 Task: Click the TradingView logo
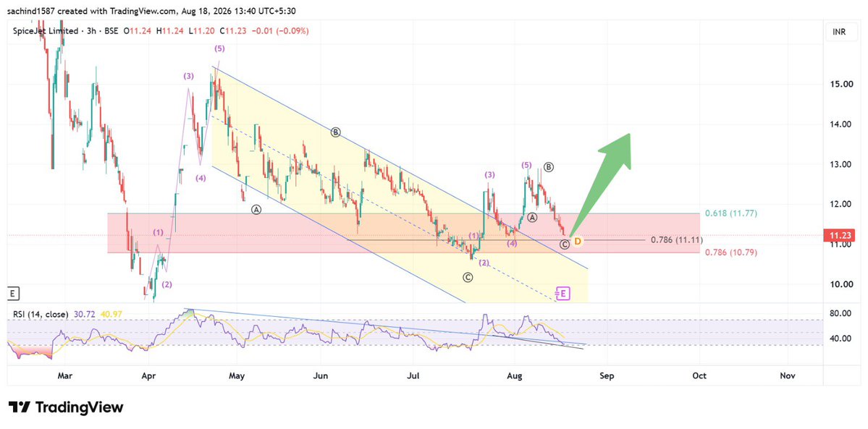(x=66, y=408)
